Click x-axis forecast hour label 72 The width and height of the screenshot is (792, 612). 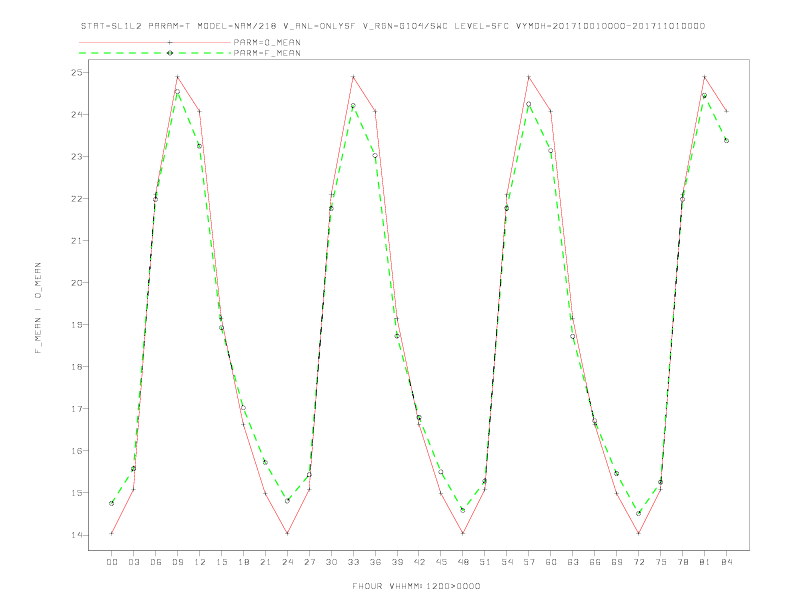pyautogui.click(x=639, y=562)
